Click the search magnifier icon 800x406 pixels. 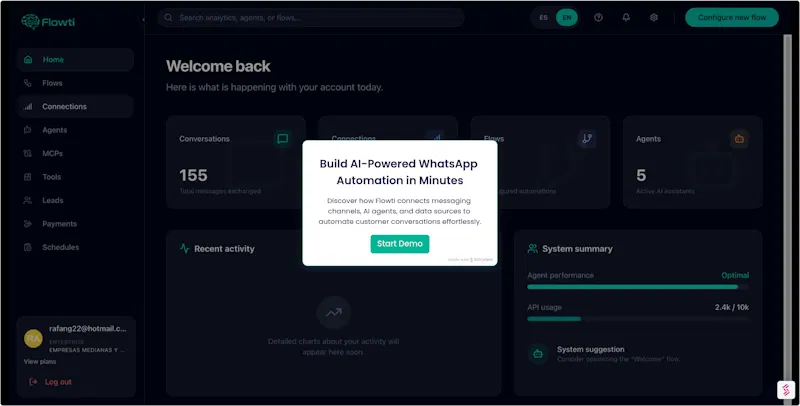(168, 18)
